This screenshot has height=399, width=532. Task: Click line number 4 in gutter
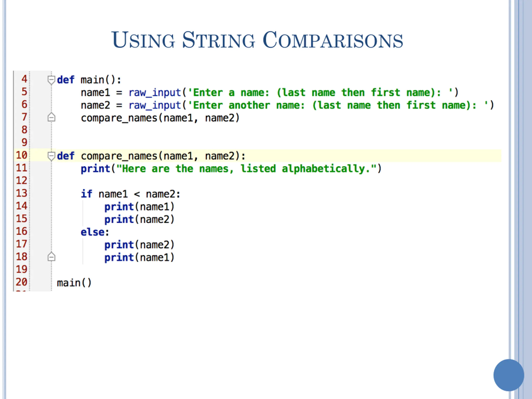(24, 79)
